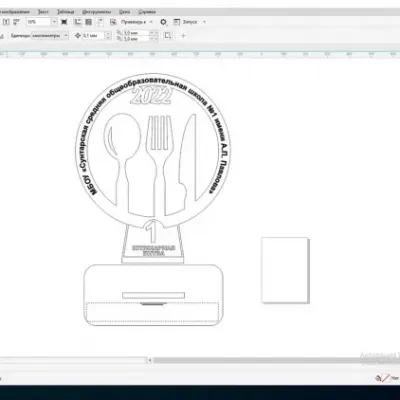Click the treat-as-filled icon
The width and height of the screenshot is (400, 400).
click(168, 35)
